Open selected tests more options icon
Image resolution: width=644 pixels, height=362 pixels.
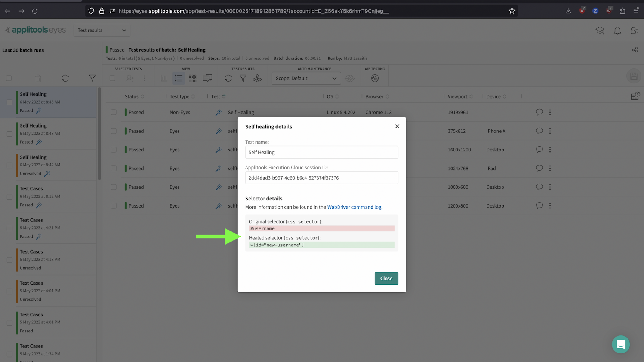point(144,78)
